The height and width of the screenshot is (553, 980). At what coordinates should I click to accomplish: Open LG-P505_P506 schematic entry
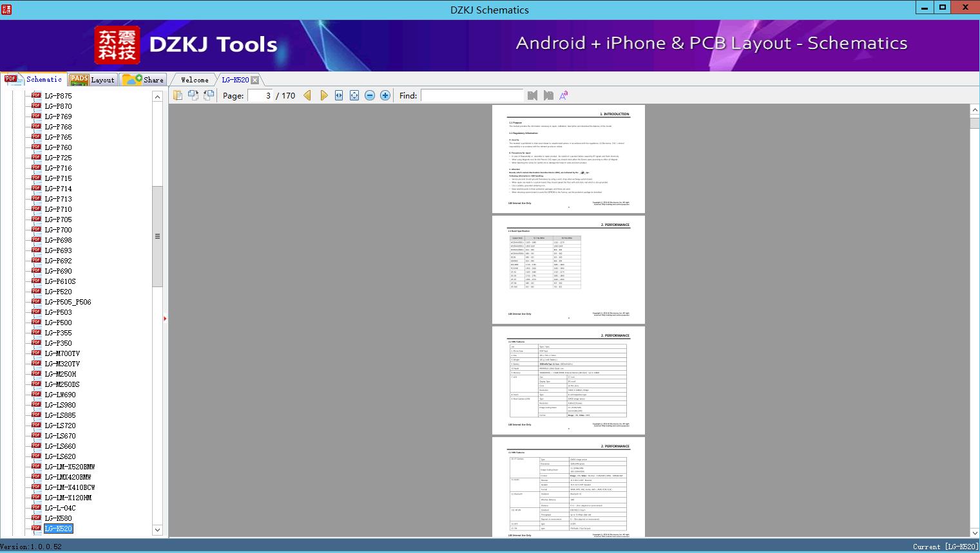click(68, 302)
